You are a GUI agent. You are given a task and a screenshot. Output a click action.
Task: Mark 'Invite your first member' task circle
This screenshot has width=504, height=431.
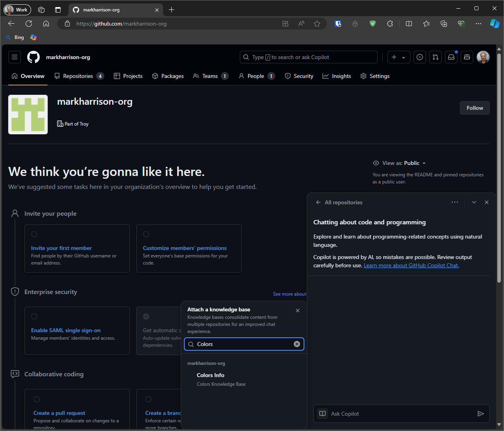34,234
